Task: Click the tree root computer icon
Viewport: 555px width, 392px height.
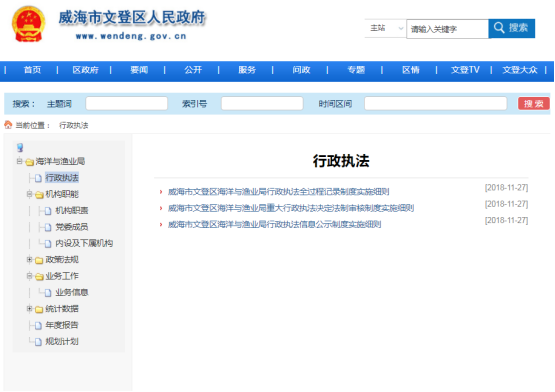Action: (20, 147)
